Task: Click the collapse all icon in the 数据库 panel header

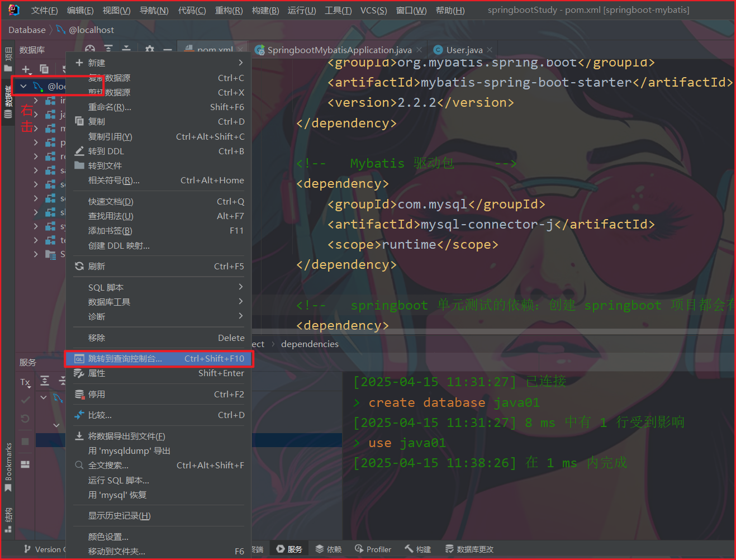Action: 126,50
